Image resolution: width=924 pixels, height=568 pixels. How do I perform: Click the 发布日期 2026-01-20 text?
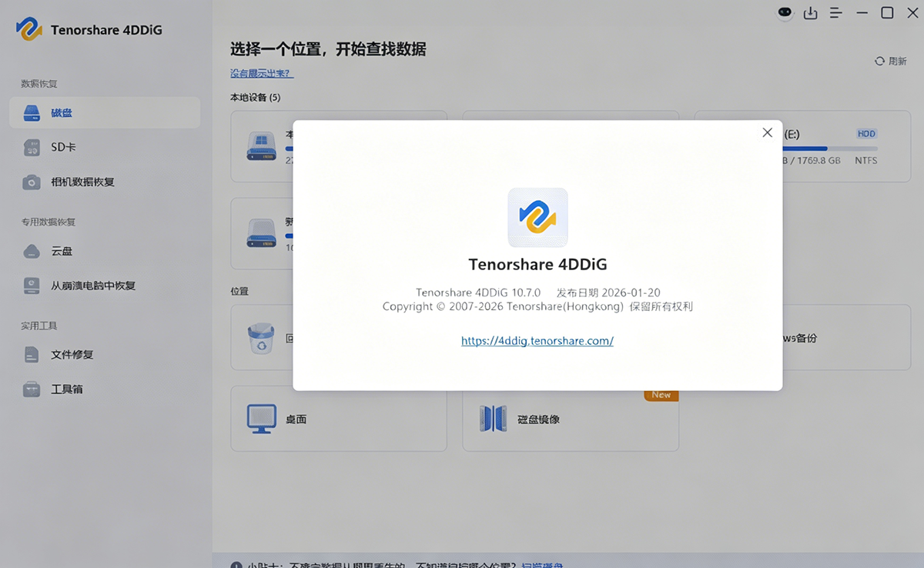pos(608,292)
